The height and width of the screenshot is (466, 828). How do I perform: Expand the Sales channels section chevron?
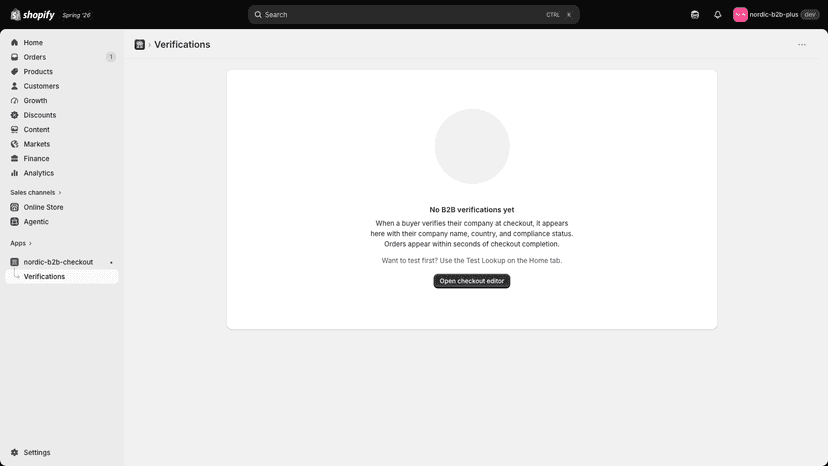coord(60,193)
